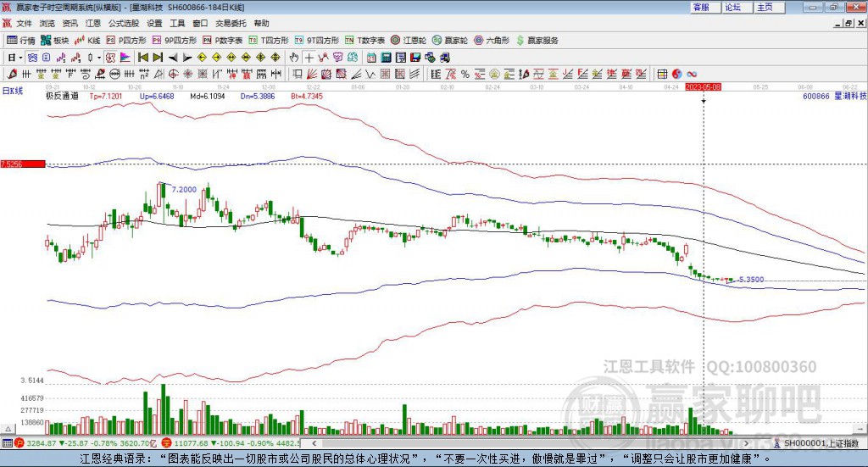Jump to the last bar icon
Image resolution: width=868 pixels, height=467 pixels.
click(x=158, y=58)
